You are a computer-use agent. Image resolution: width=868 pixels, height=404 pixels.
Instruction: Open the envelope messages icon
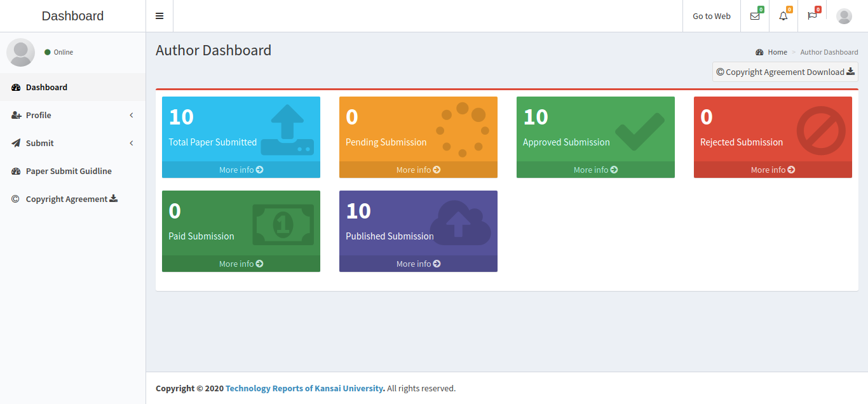[x=755, y=16]
